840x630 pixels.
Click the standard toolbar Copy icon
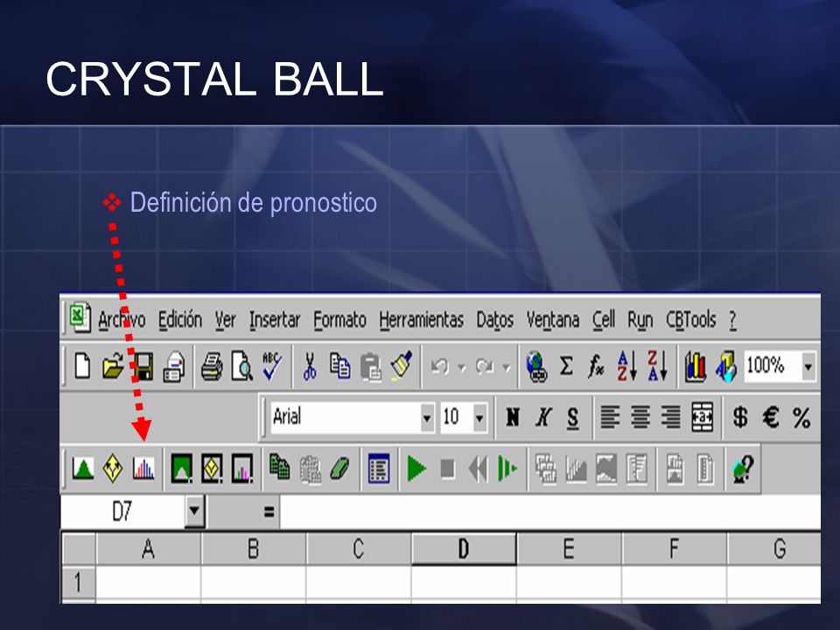(x=339, y=366)
